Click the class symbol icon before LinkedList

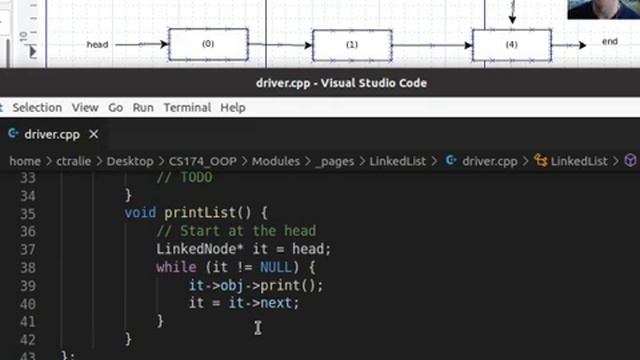[541, 160]
